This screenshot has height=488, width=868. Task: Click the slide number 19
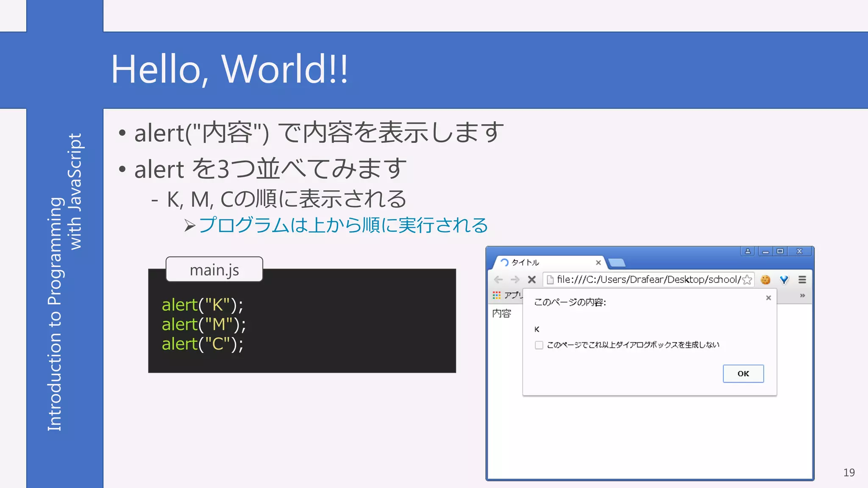[x=849, y=472]
